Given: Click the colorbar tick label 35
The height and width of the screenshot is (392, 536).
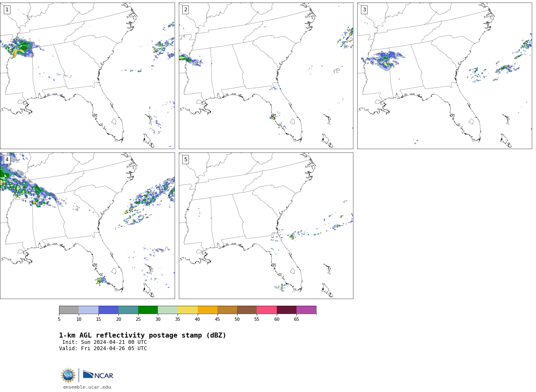Looking at the screenshot, I should 178,320.
